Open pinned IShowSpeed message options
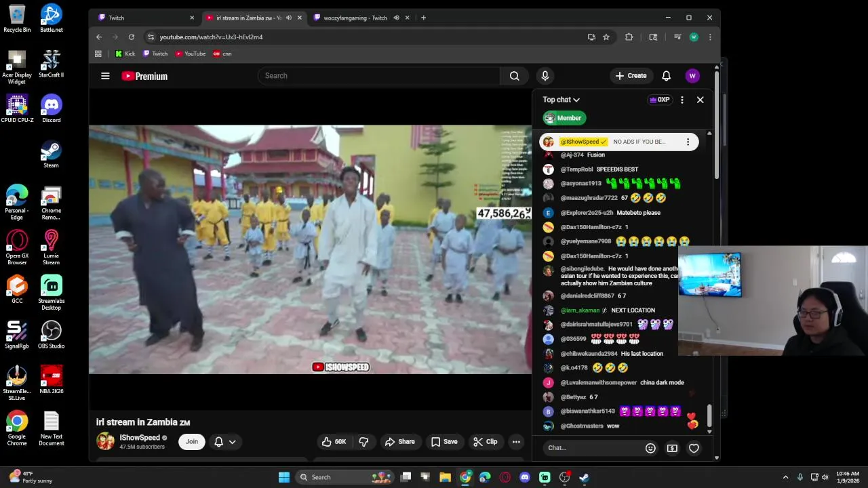Image resolution: width=868 pixels, height=488 pixels. tap(688, 142)
